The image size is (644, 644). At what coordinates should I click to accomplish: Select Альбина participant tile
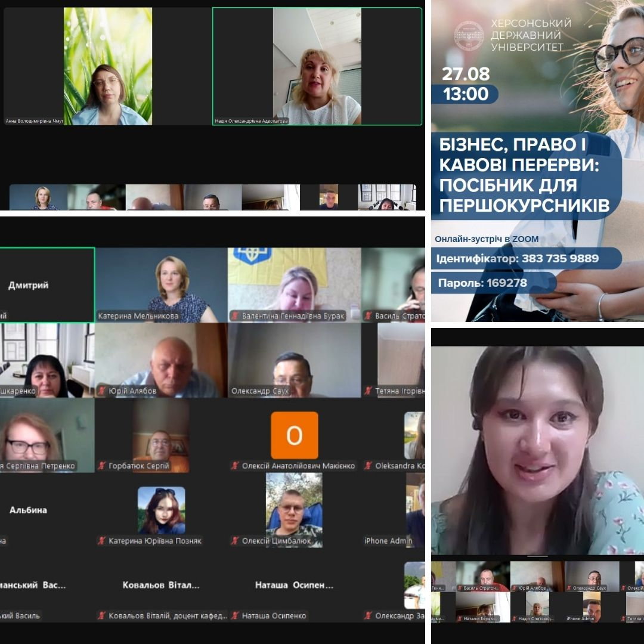[x=47, y=510]
